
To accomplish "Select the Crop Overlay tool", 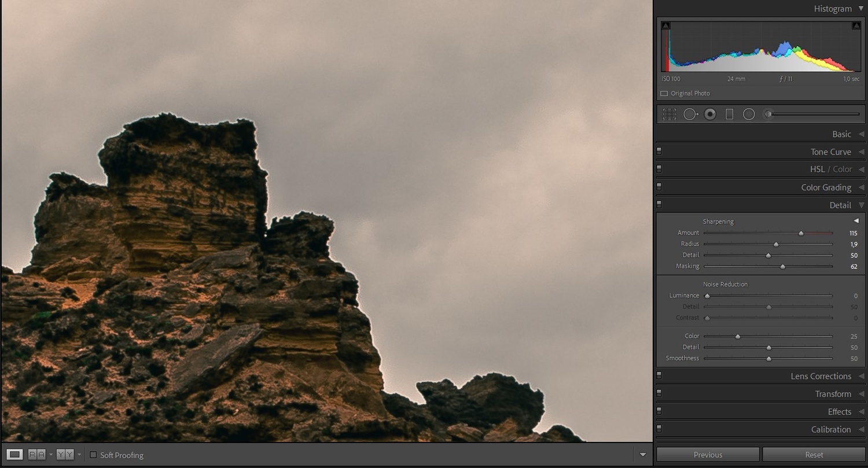I will pos(670,115).
